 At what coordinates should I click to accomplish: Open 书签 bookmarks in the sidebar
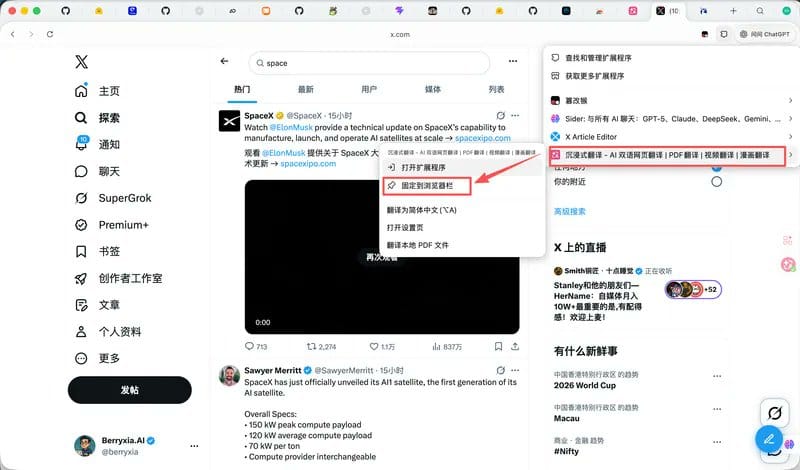pos(97,251)
